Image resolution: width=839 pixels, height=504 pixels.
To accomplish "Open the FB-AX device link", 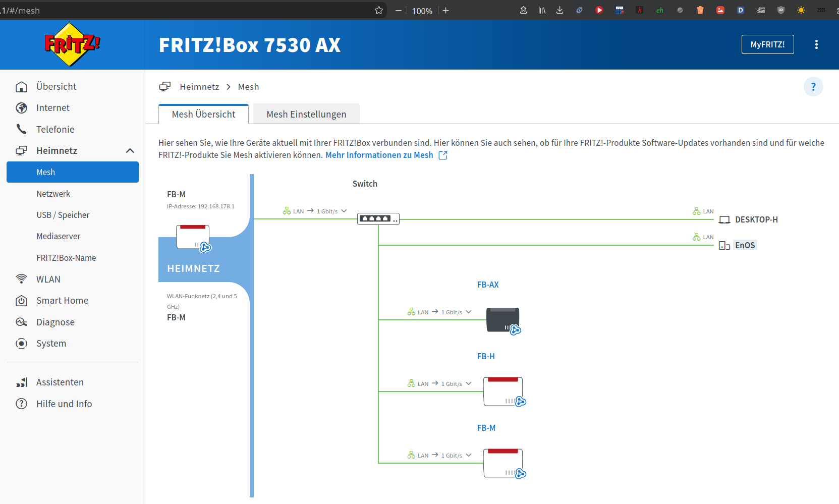I will pyautogui.click(x=488, y=285).
